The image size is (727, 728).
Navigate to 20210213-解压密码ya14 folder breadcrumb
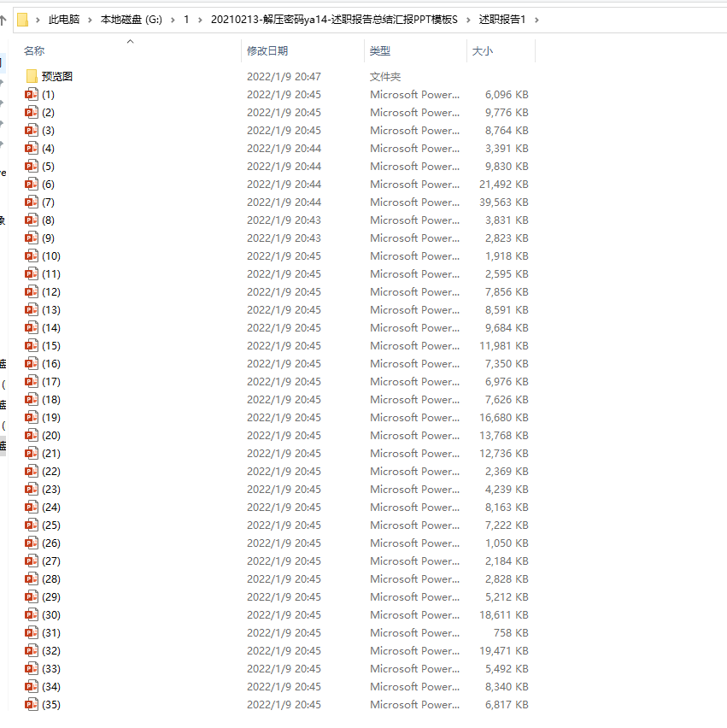point(334,20)
